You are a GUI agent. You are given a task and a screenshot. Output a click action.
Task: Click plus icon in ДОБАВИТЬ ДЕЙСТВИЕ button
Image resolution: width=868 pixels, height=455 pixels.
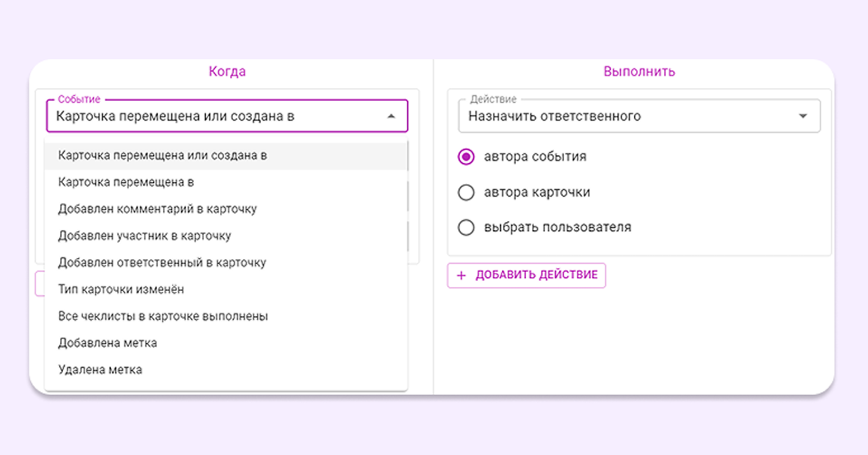pyautogui.click(x=461, y=276)
